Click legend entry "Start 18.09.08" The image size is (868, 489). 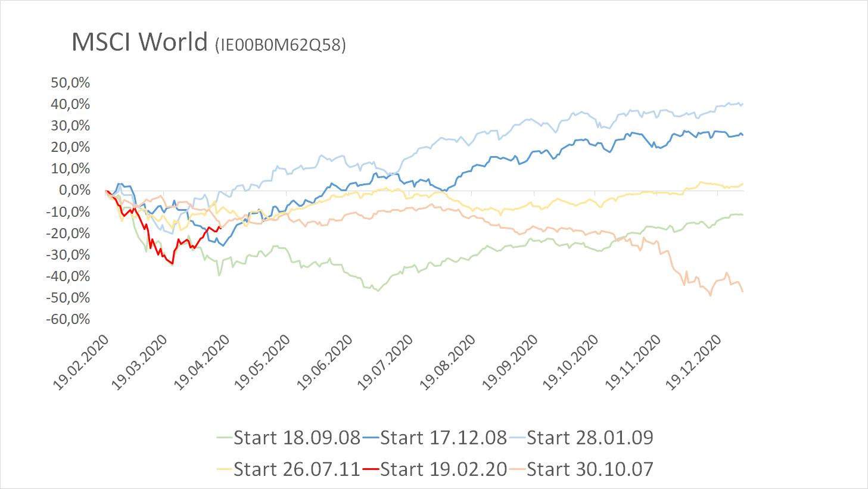(297, 438)
